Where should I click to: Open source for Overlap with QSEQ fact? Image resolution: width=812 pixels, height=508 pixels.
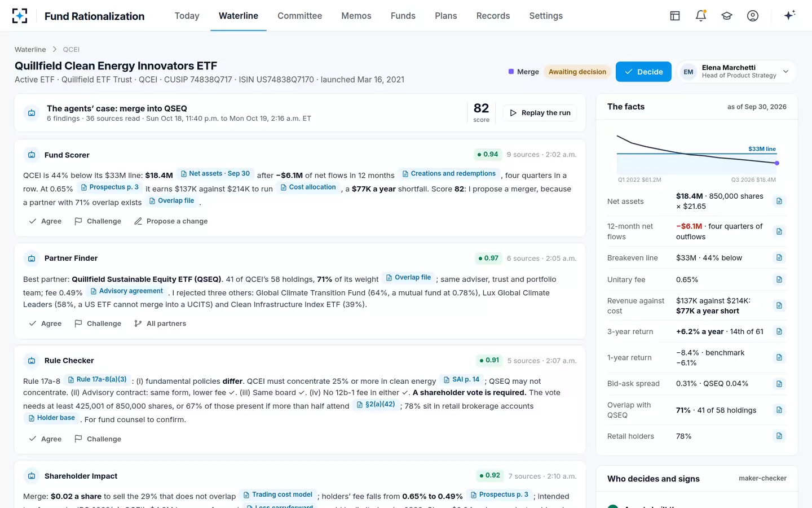779,410
